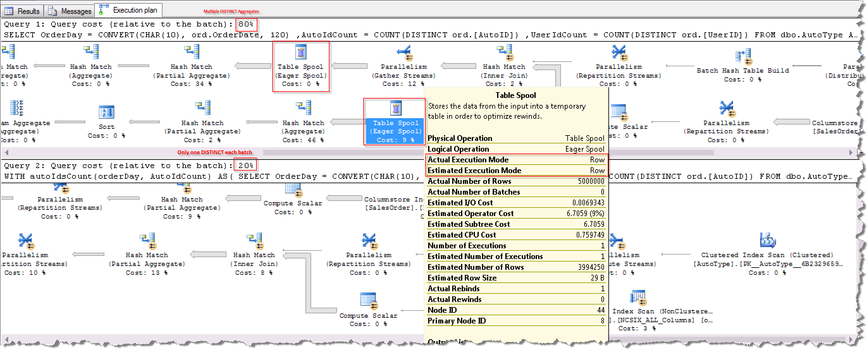Image resolution: width=868 pixels, height=350 pixels.
Task: Click the Query 1 horizontal scrollbar right arrow
Action: pyautogui.click(x=851, y=153)
